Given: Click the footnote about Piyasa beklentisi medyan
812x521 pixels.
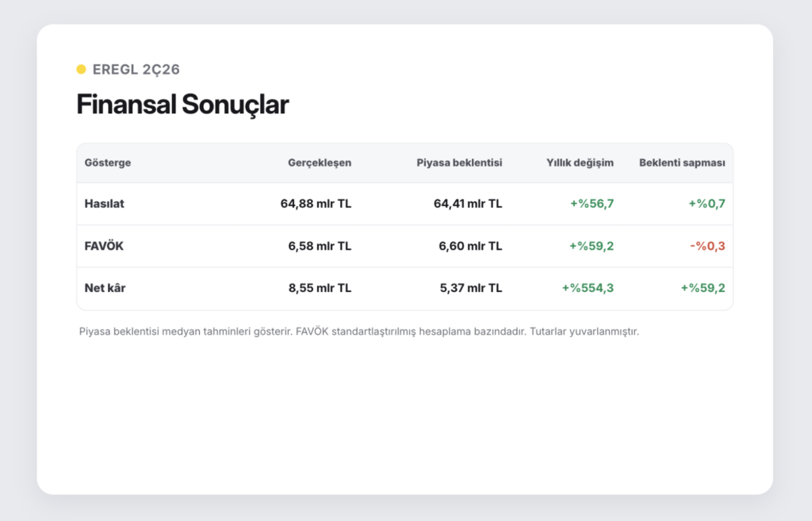Looking at the screenshot, I should click(x=359, y=331).
